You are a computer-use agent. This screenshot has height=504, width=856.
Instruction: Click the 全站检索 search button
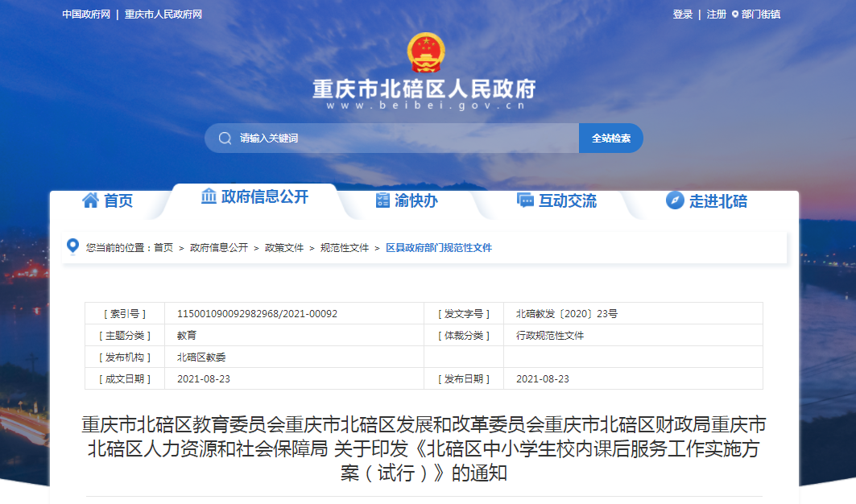[x=611, y=138]
